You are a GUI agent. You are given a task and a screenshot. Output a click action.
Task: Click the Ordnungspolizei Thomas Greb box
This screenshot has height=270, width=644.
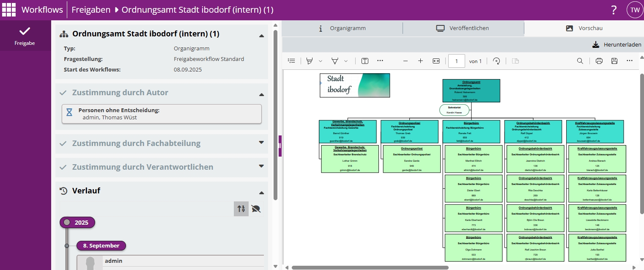(409, 132)
